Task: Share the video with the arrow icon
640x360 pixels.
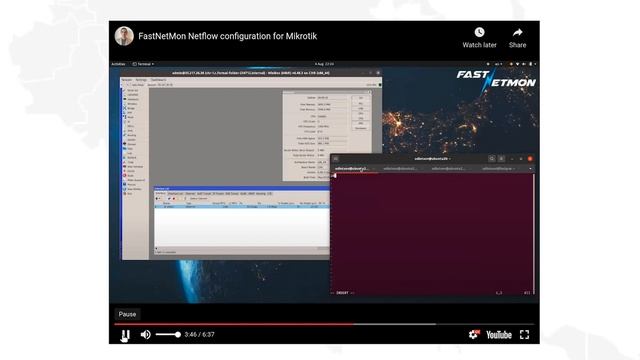Action: tap(518, 38)
